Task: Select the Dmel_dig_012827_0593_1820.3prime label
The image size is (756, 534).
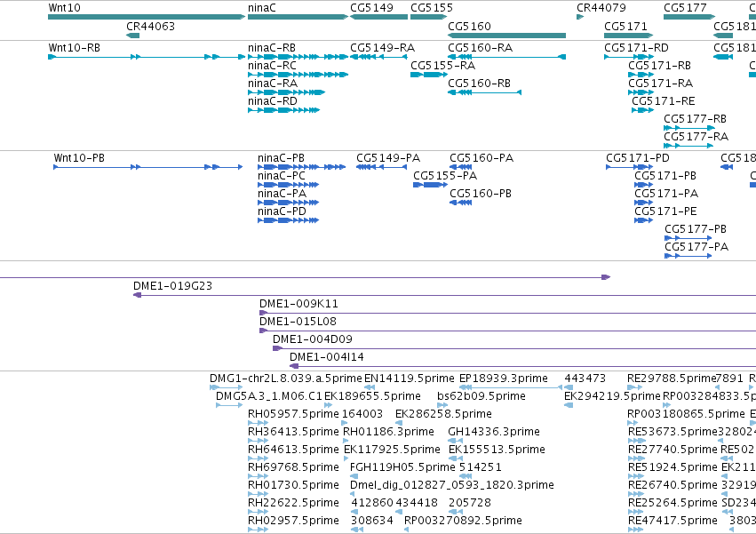Action: (452, 485)
